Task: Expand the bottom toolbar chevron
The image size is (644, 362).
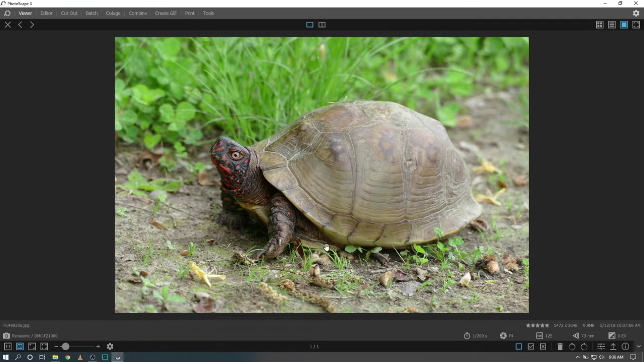Action: coord(638,347)
